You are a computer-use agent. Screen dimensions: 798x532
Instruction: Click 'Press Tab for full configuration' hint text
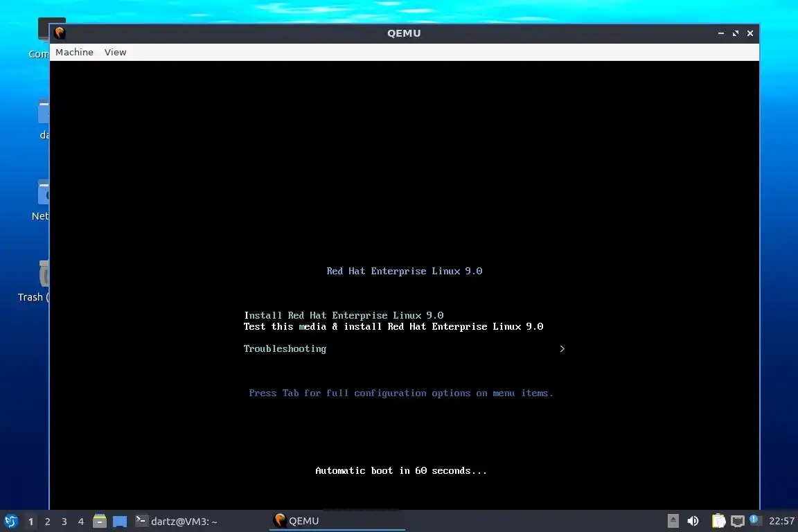400,393
